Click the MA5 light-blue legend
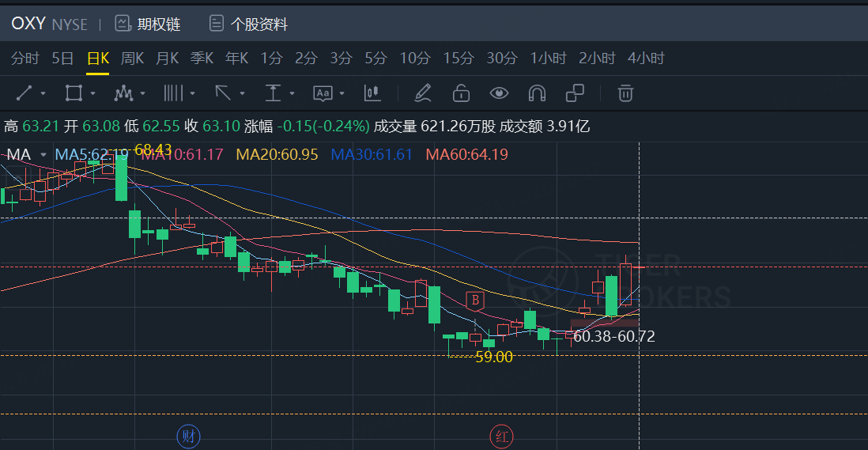The height and width of the screenshot is (450, 868). (x=92, y=154)
